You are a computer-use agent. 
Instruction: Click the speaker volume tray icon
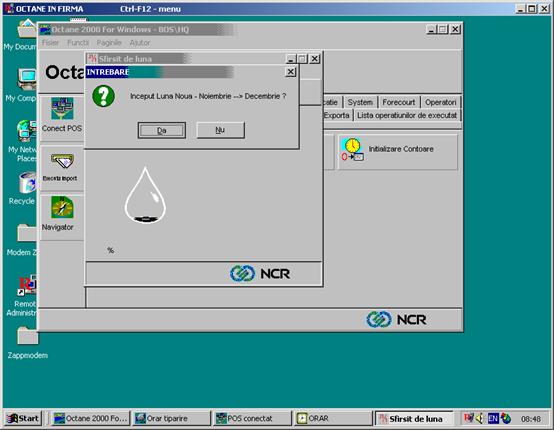click(480, 419)
